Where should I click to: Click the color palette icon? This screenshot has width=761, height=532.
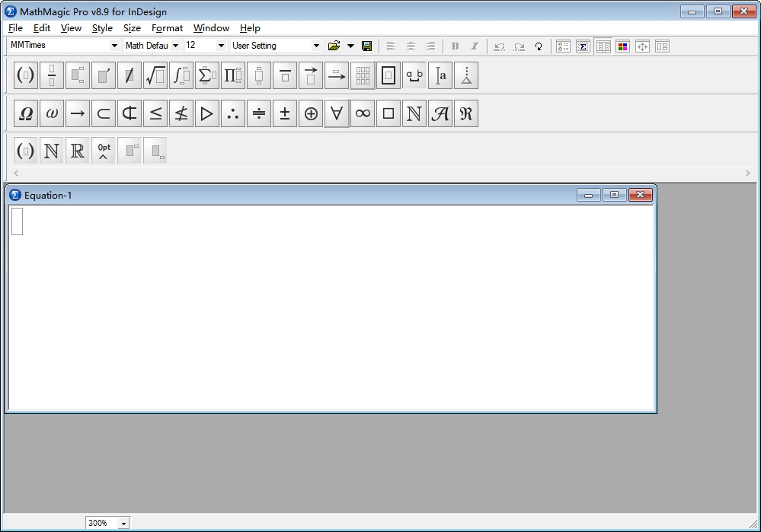click(622, 46)
